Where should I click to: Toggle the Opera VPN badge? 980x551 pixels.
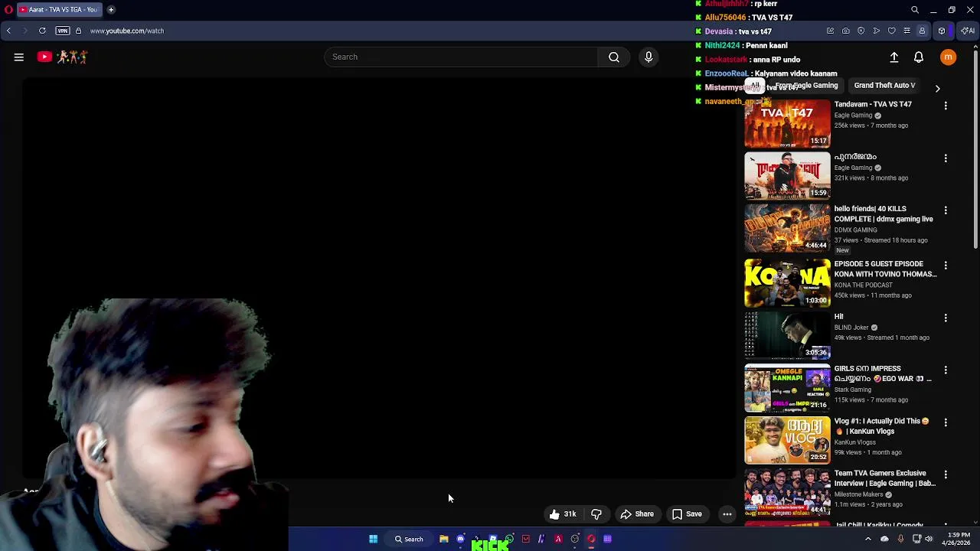point(63,31)
